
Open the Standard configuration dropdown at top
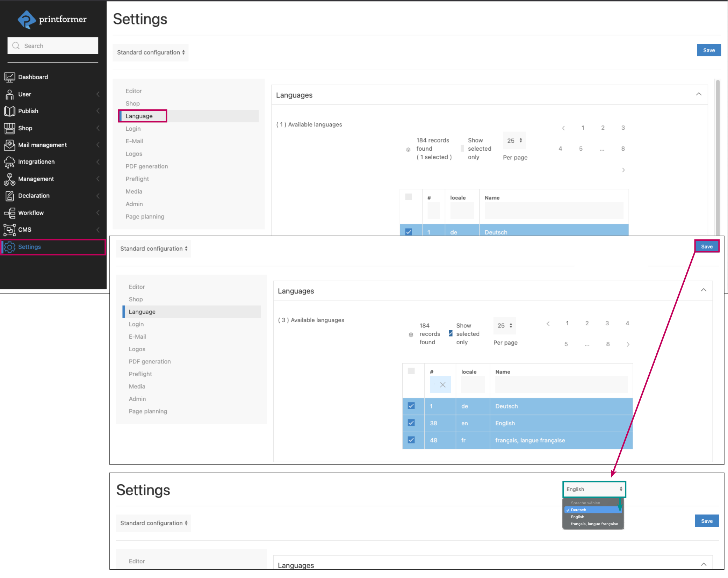(151, 52)
